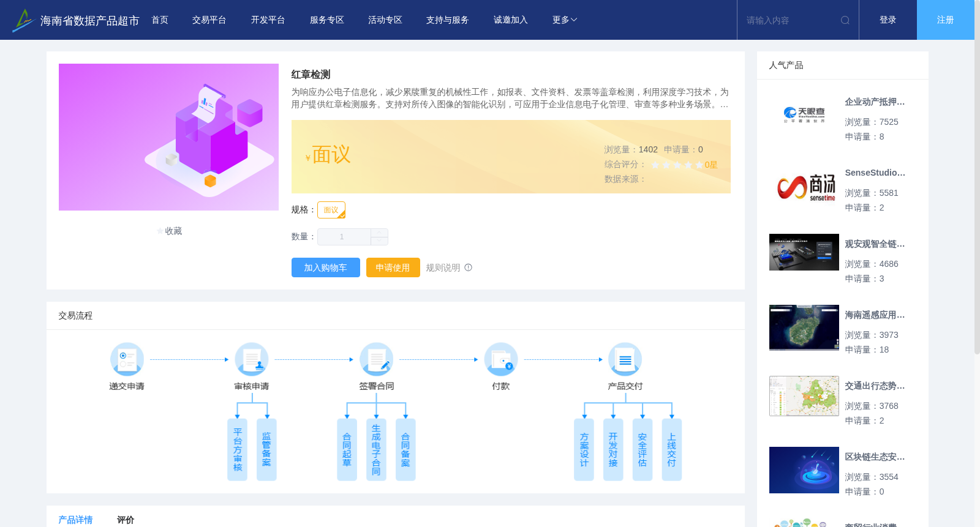Click the 申请使用 button
The width and height of the screenshot is (980, 527).
[x=393, y=267]
